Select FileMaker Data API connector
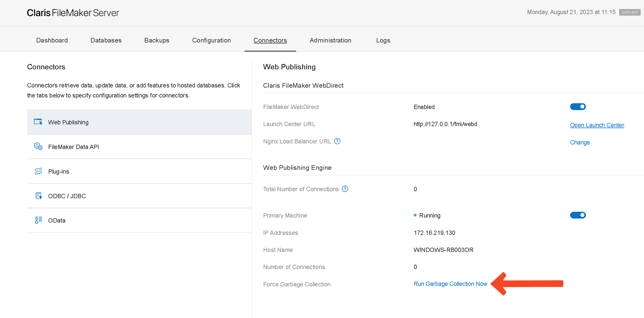This screenshot has height=318, width=644. (x=139, y=147)
